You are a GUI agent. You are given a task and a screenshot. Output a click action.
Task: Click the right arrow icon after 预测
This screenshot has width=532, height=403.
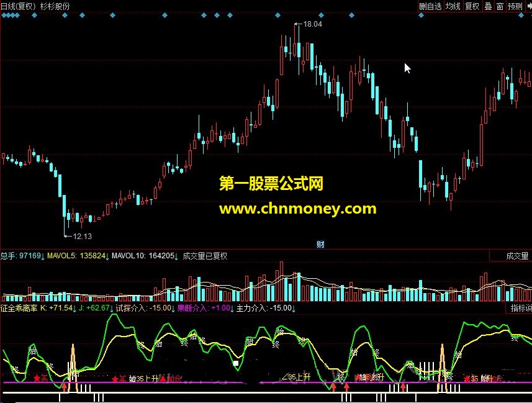pos(529,6)
